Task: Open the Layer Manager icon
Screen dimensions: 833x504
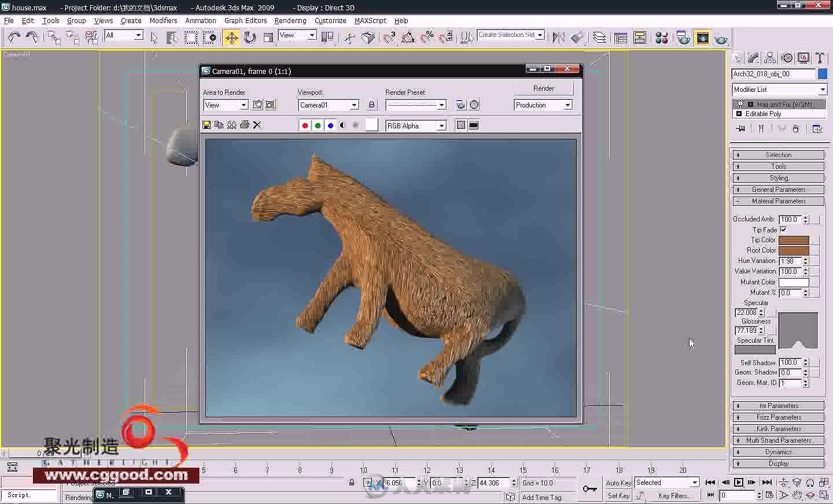Action: (599, 38)
